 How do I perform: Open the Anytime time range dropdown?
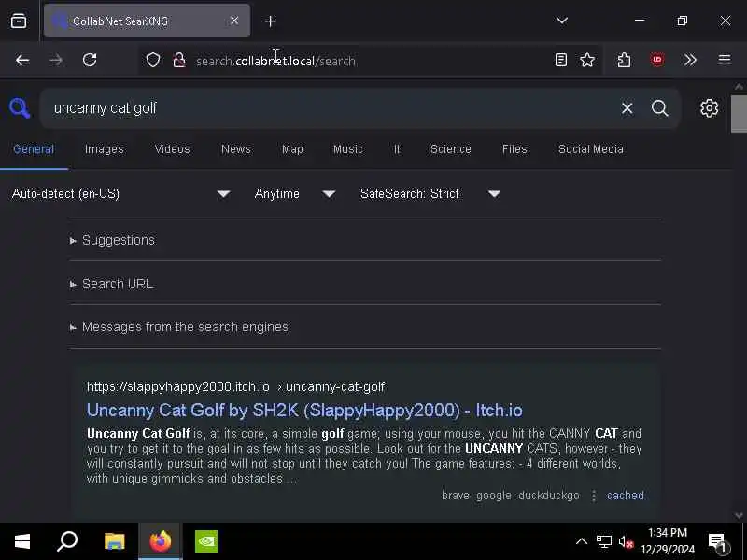pos(294,194)
